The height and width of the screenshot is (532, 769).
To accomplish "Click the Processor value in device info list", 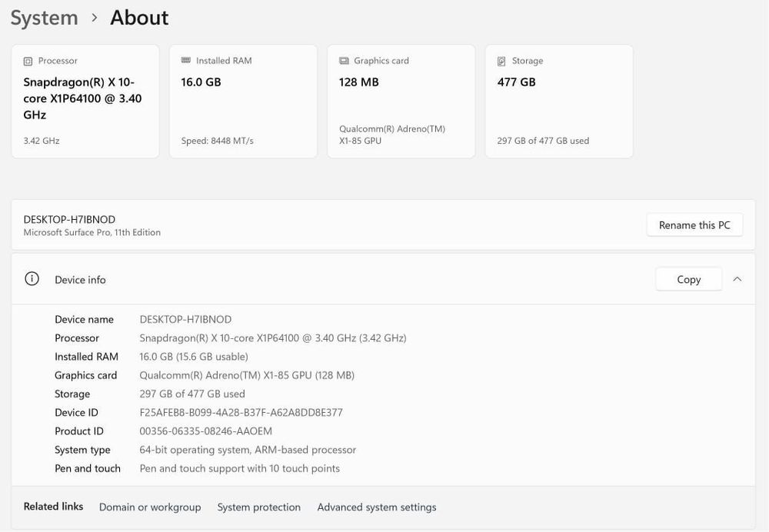I will (273, 337).
